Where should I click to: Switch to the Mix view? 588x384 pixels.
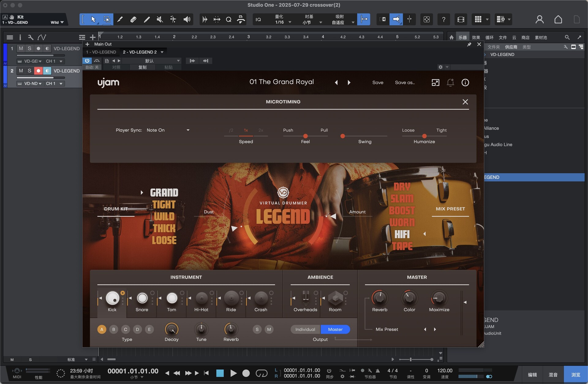(553, 375)
